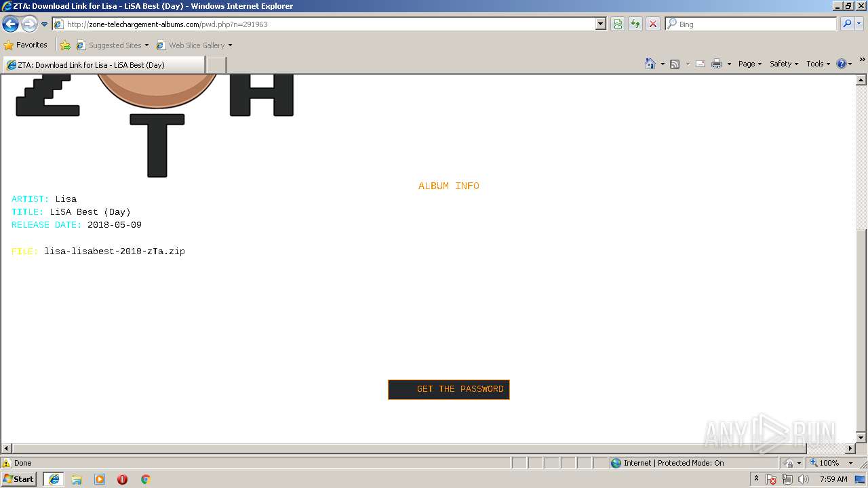Click release date 2018-05-09 text
This screenshot has width=868, height=488.
115,225
